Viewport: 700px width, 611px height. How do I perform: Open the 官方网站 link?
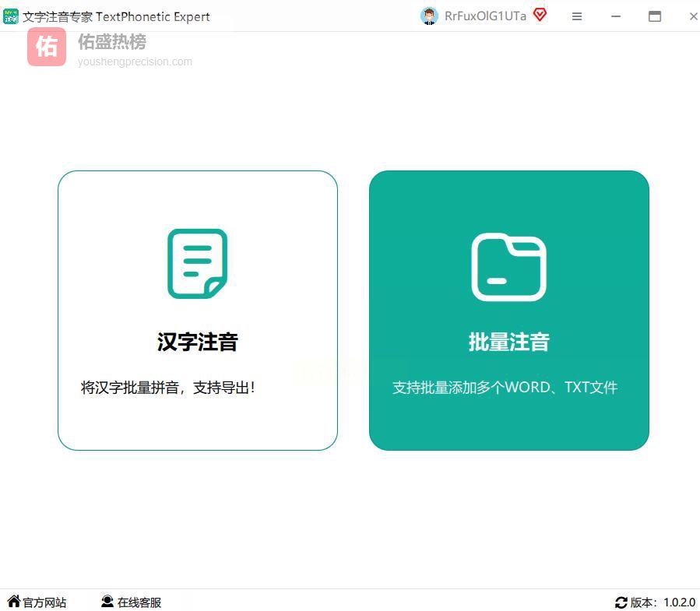44,602
